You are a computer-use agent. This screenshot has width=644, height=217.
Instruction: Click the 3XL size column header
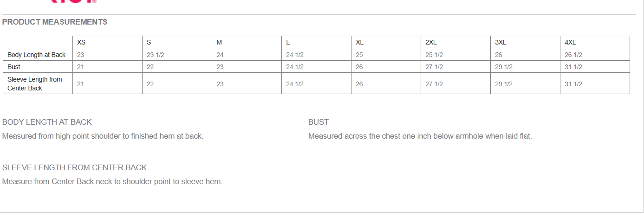tap(501, 42)
